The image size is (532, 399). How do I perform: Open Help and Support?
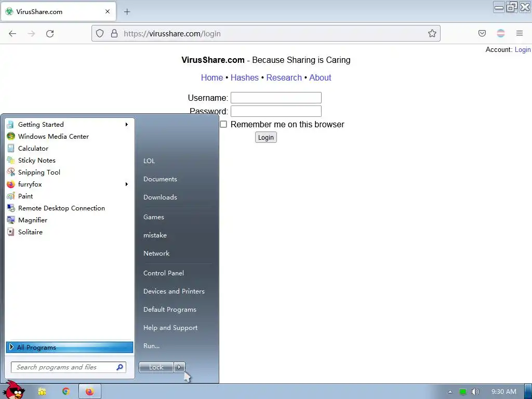pos(170,328)
